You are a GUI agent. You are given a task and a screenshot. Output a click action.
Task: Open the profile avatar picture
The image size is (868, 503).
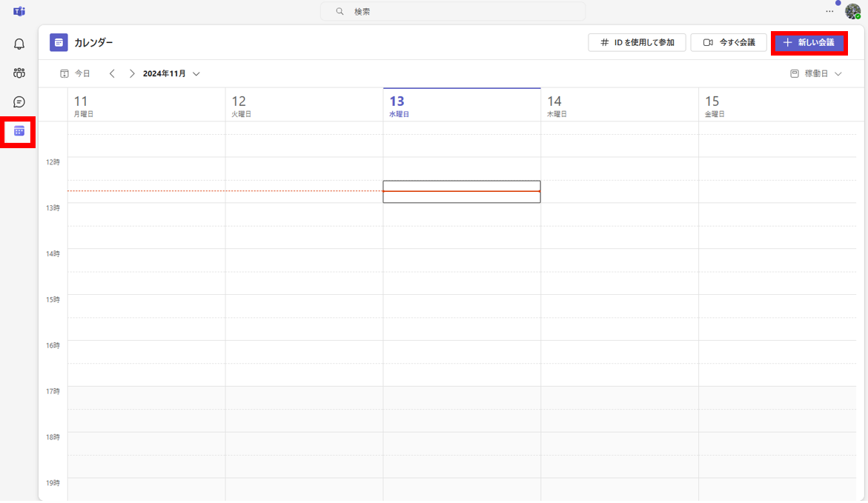[x=852, y=12]
